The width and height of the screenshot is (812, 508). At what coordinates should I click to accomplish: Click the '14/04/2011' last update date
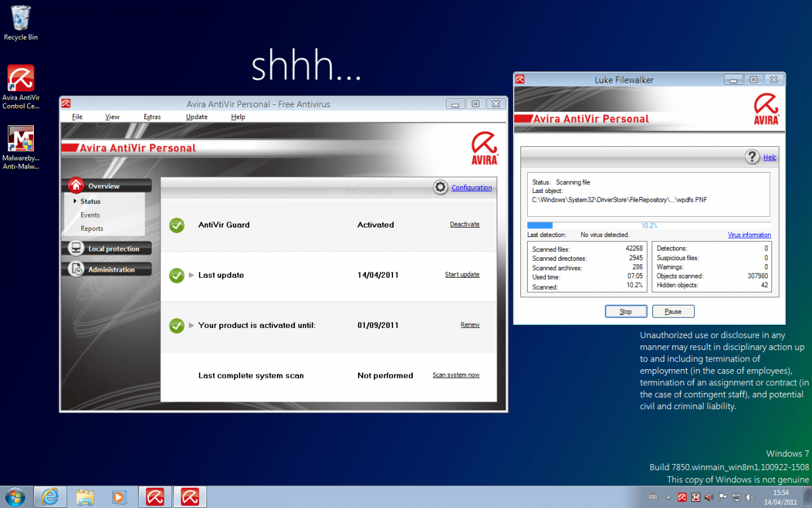(x=379, y=275)
